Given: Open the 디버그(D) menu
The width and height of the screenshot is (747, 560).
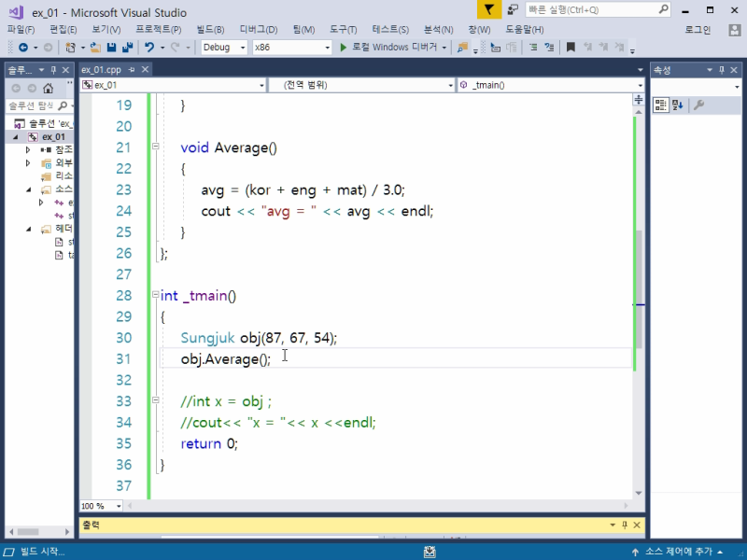Looking at the screenshot, I should point(259,30).
